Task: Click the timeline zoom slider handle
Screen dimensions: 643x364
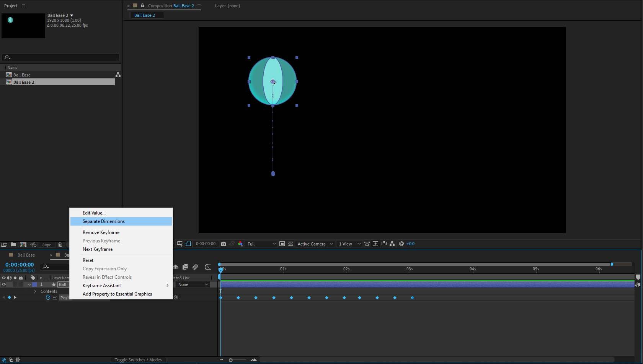Action: coord(230,360)
